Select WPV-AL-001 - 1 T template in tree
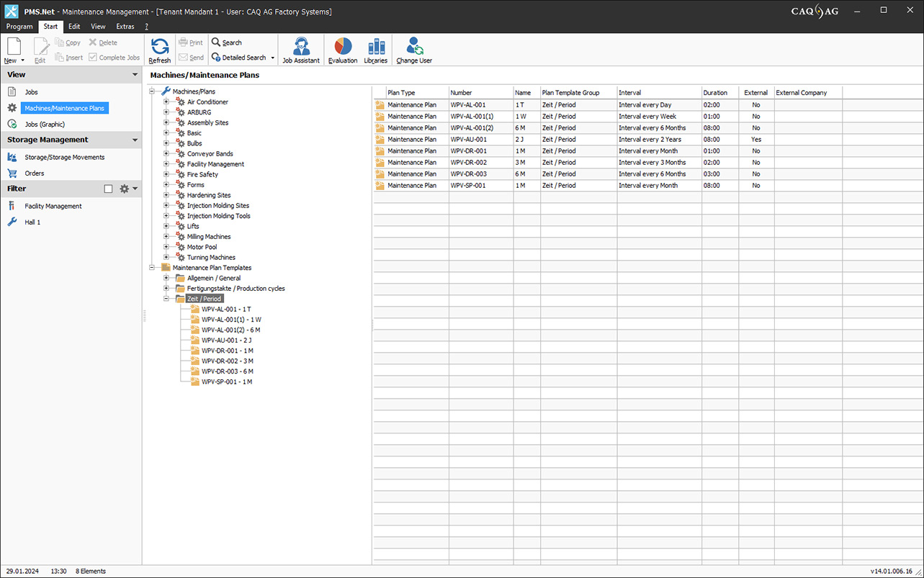The height and width of the screenshot is (578, 924). click(x=226, y=310)
